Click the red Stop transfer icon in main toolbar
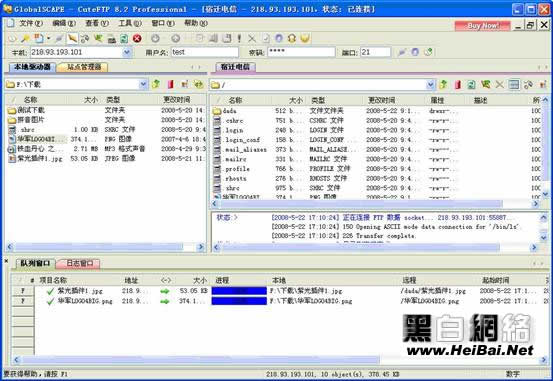553x381 pixels. tap(137, 38)
